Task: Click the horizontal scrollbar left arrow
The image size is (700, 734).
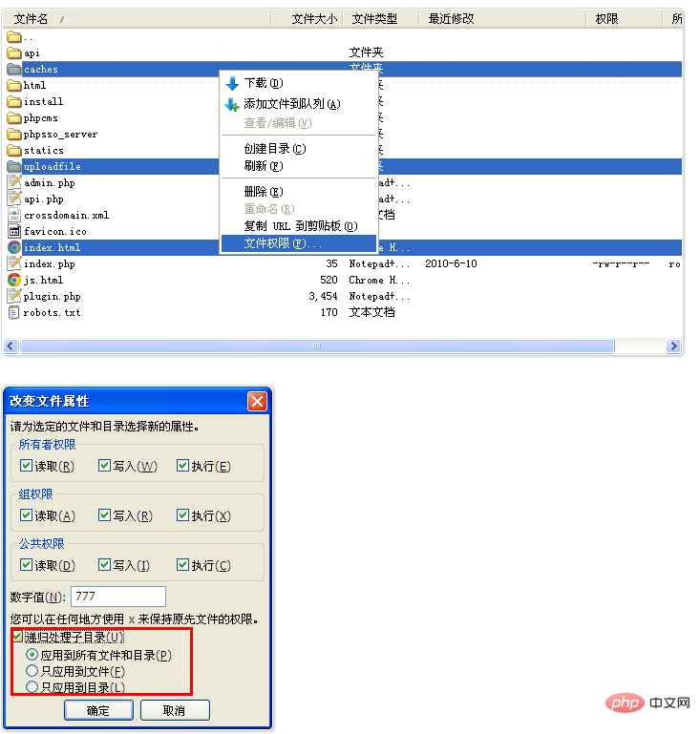Action: click(11, 346)
